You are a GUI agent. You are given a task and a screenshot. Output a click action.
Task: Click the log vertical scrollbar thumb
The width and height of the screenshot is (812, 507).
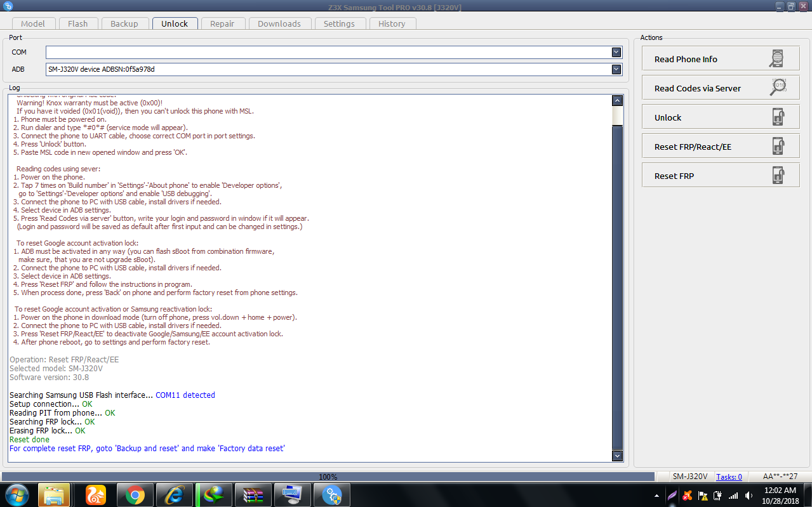(x=617, y=287)
